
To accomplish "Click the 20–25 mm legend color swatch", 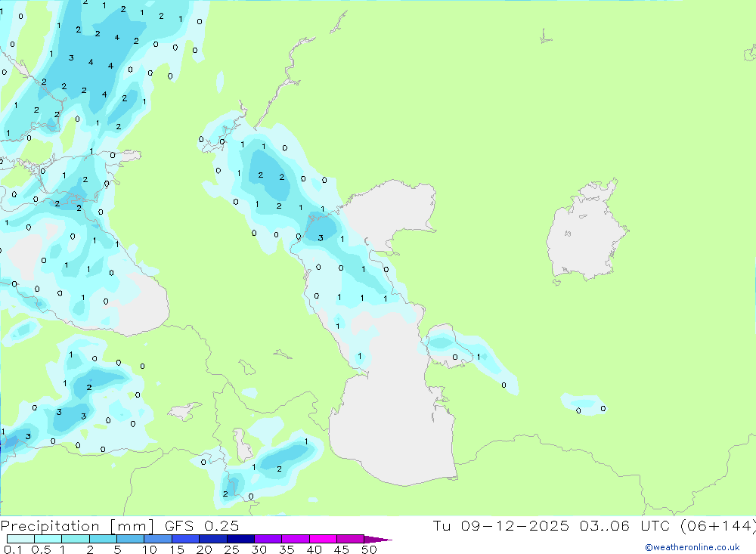I will 213,539.
